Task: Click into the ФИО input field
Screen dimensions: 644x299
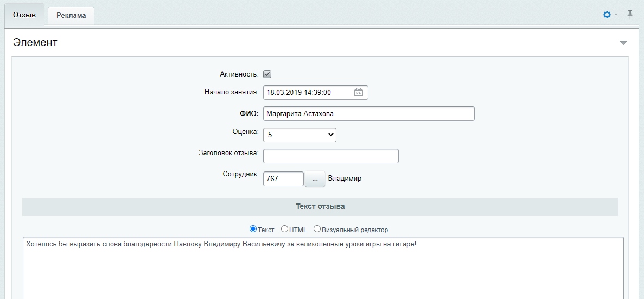Action: pyautogui.click(x=369, y=114)
